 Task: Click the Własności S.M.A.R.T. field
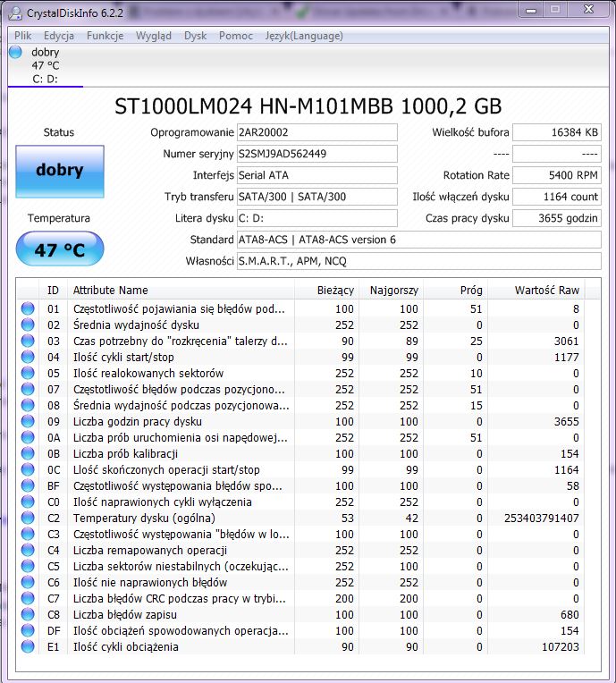click(418, 261)
